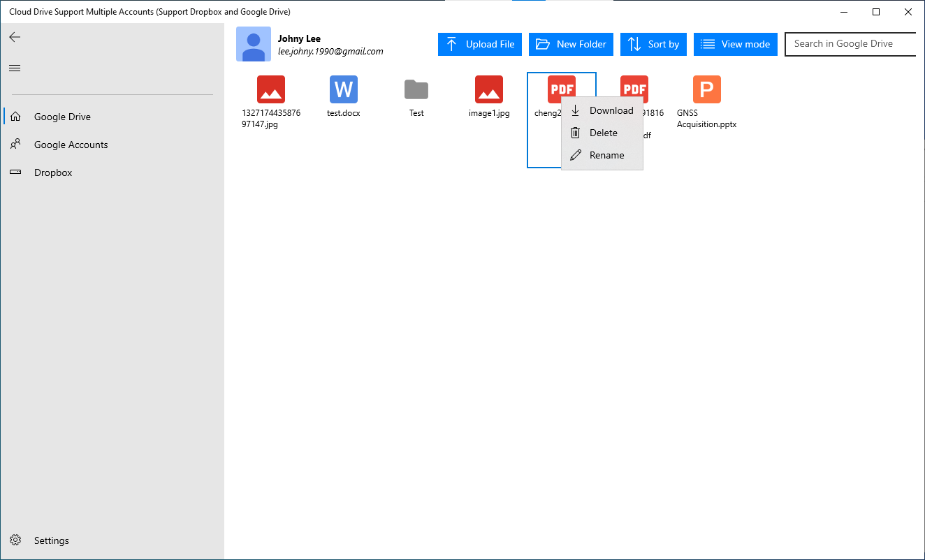The width and height of the screenshot is (925, 560).
Task: Click the Settings gear icon
Action: [15, 540]
